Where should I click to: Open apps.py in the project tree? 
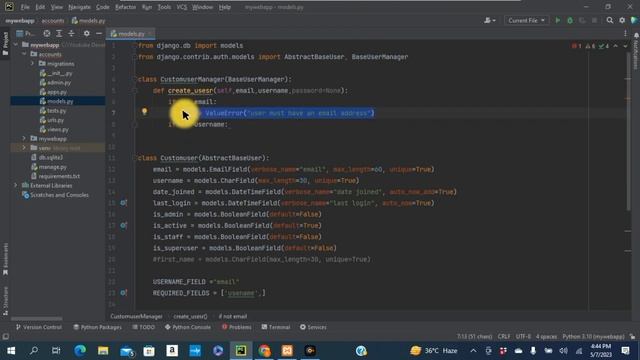click(53, 92)
